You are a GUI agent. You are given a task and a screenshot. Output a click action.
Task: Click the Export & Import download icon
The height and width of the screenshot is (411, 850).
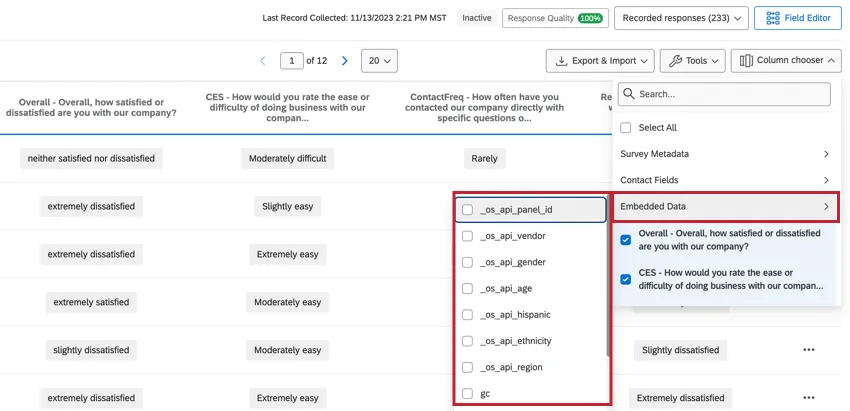pyautogui.click(x=560, y=61)
